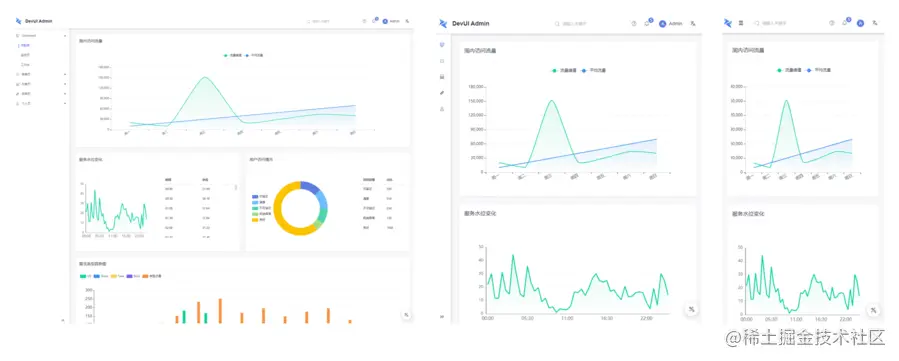899x361 pixels.
Task: Click the DevUI Admin title in the middle screenshot
Action: [471, 23]
